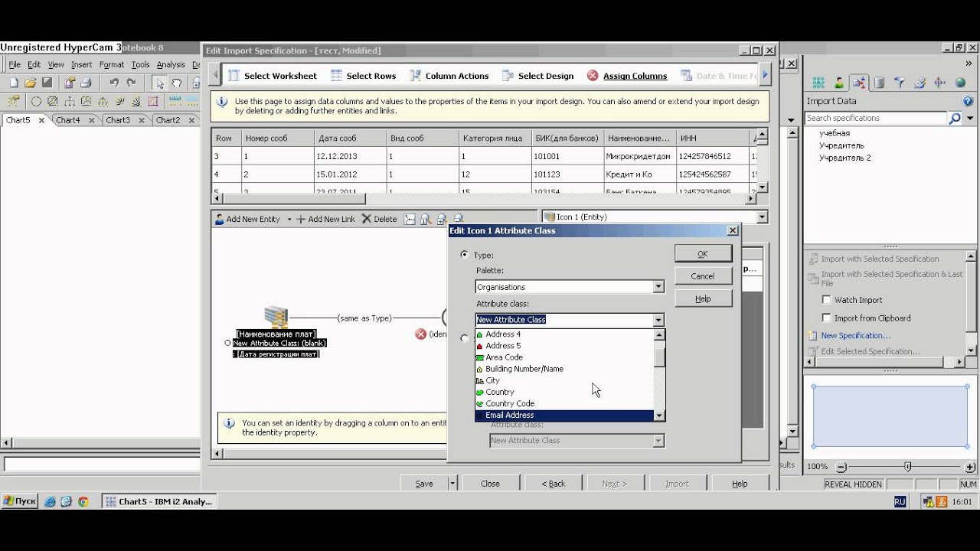Click Delete in design toolbar
The height and width of the screenshot is (551, 980).
(380, 219)
